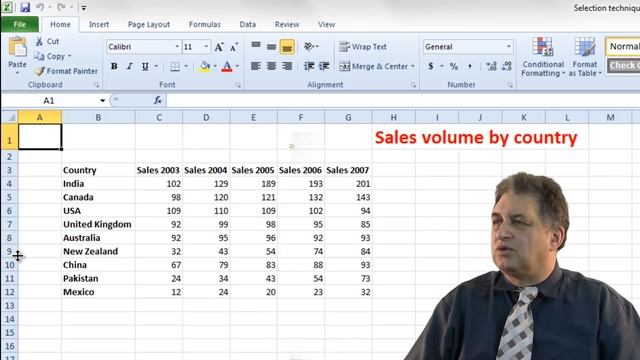Click the Orientation text angle icon
Screen dimensions: 640x360
coord(309,47)
